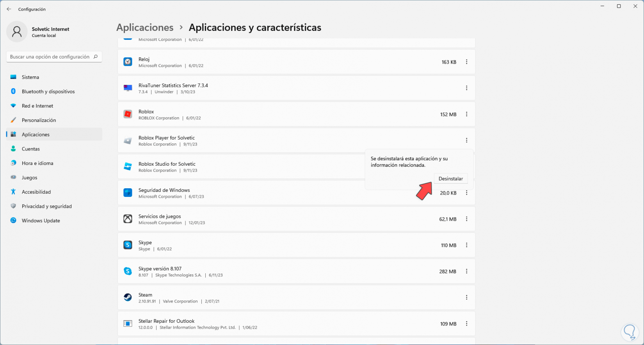This screenshot has width=644, height=345.
Task: Go to Windows Update section
Action: [41, 221]
